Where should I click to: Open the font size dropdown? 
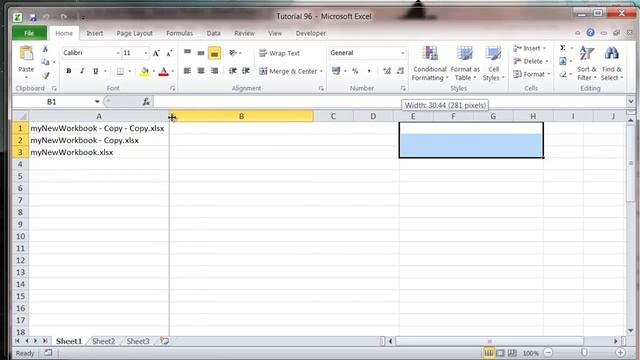145,53
